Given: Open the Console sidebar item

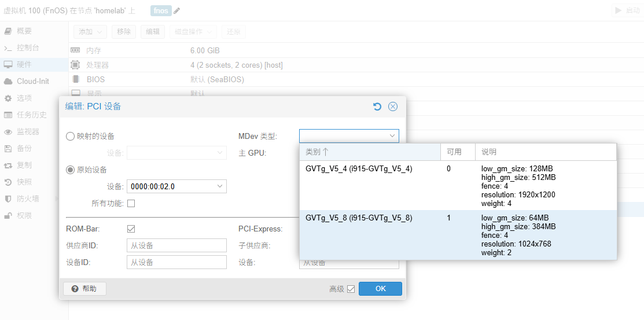Looking at the screenshot, I should pyautogui.click(x=28, y=48).
